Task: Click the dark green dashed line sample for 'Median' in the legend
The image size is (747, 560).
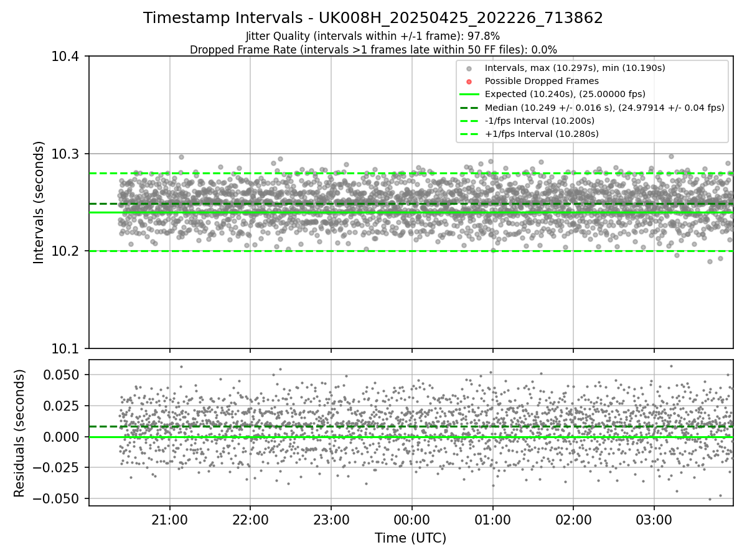Action: coord(469,108)
